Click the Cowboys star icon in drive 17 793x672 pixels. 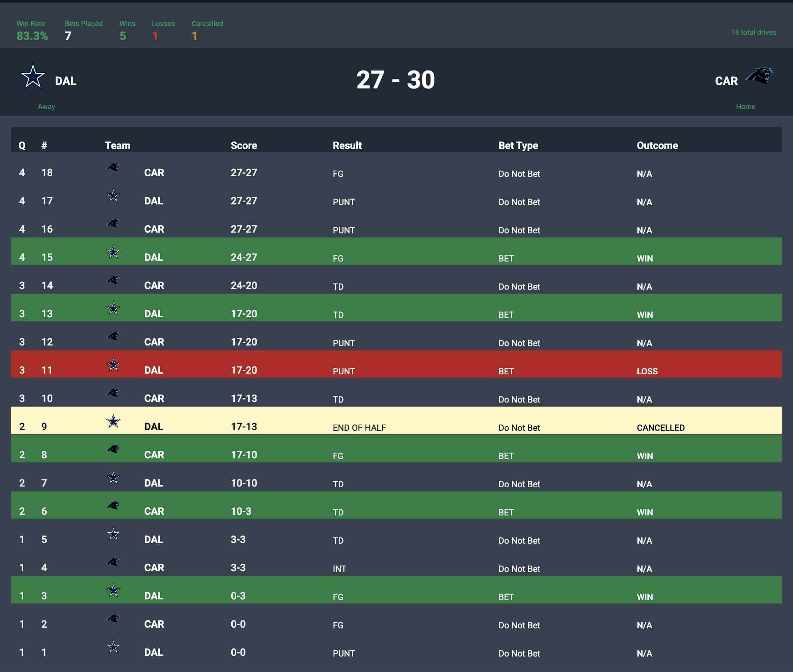pos(113,195)
